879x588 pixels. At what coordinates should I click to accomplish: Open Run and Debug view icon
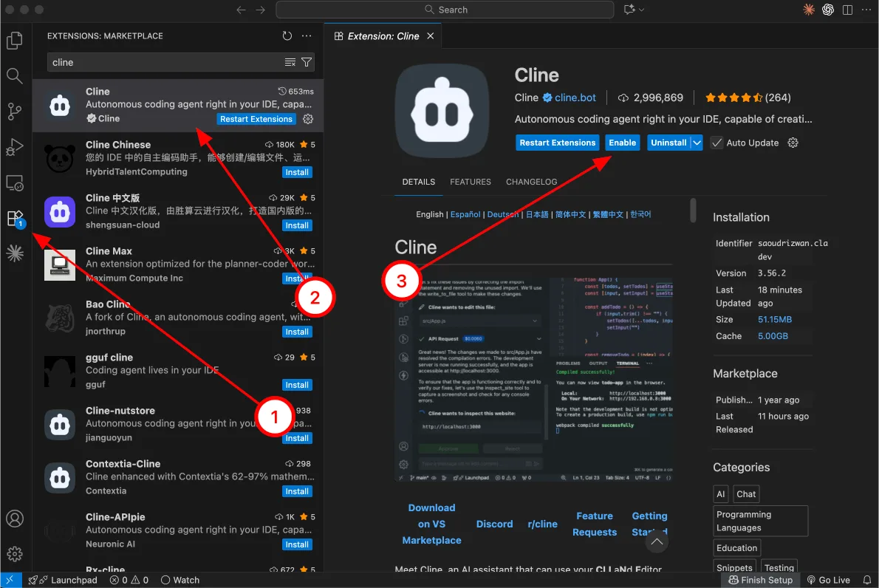tap(15, 147)
